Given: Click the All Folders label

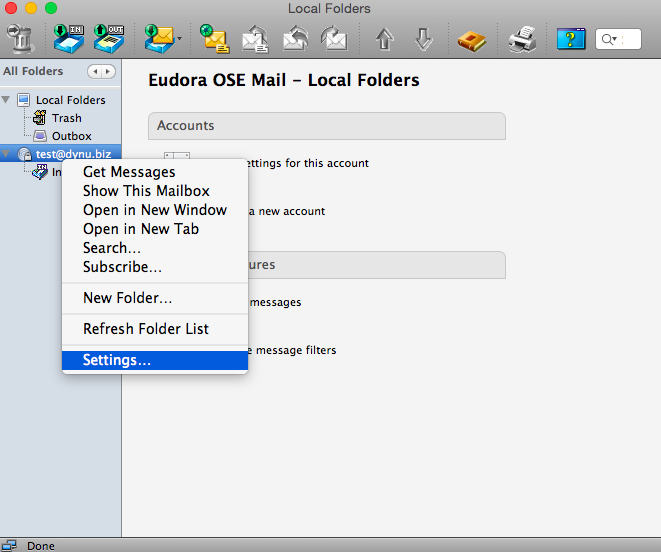Looking at the screenshot, I should click(x=33, y=71).
